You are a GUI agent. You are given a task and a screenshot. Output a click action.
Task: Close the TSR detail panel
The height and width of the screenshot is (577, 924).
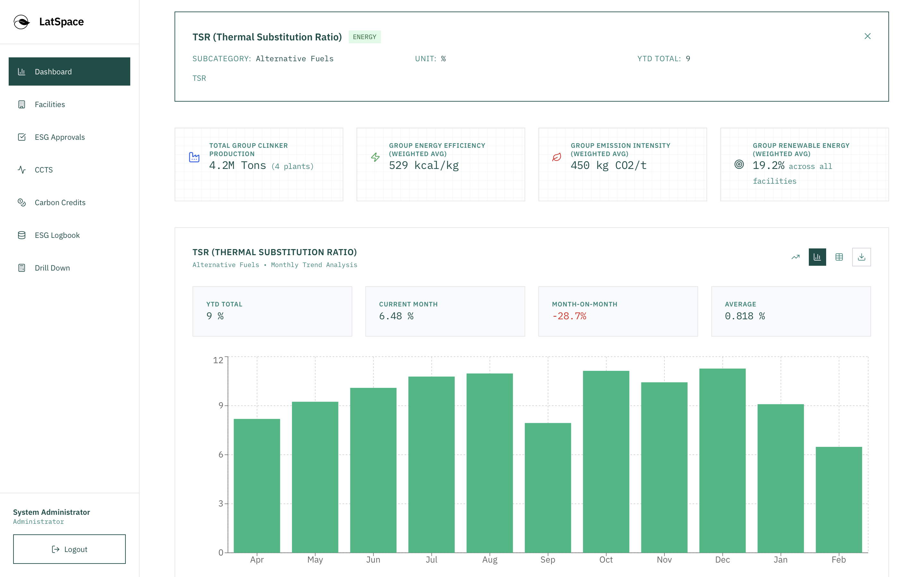[x=868, y=36]
